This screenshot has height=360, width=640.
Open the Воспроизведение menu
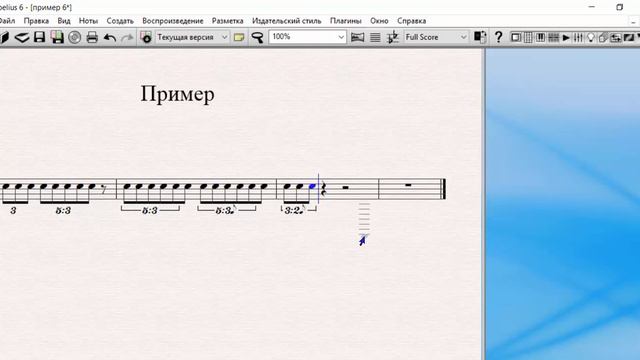click(173, 21)
